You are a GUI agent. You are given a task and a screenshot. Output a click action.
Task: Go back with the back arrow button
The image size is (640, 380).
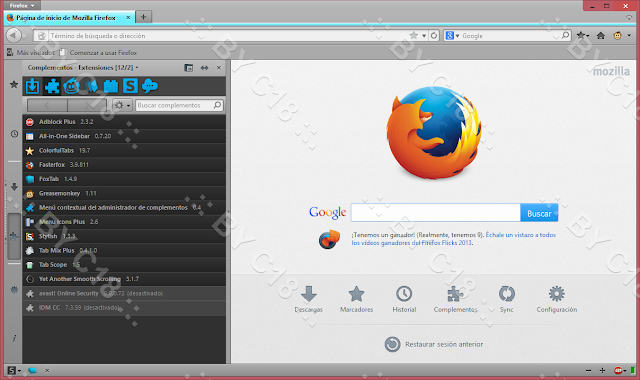tap(13, 36)
